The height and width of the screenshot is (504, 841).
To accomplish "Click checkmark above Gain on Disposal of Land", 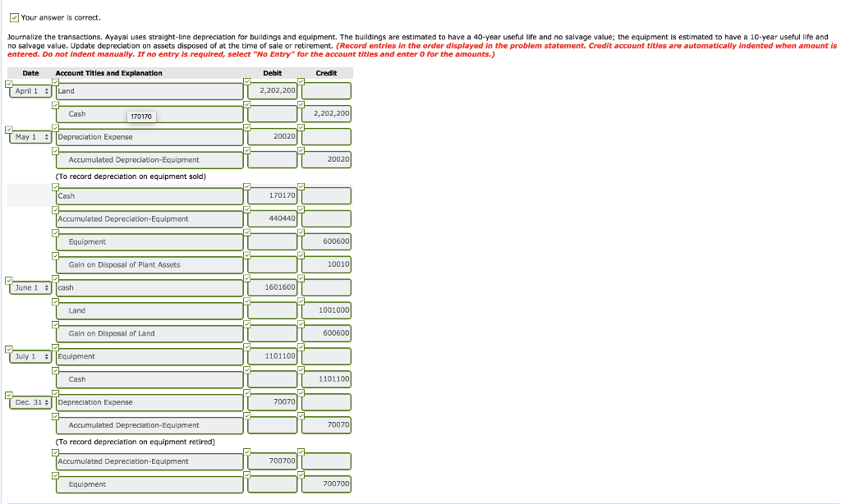I will (56, 324).
